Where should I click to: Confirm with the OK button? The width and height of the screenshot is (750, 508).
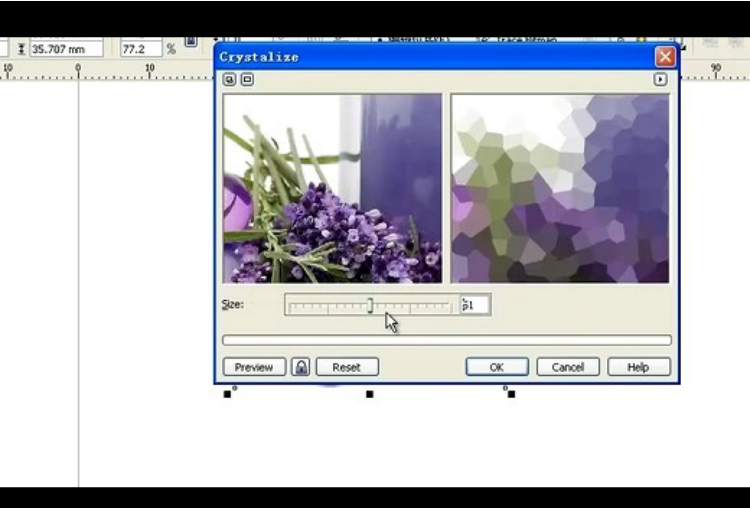pos(497,367)
